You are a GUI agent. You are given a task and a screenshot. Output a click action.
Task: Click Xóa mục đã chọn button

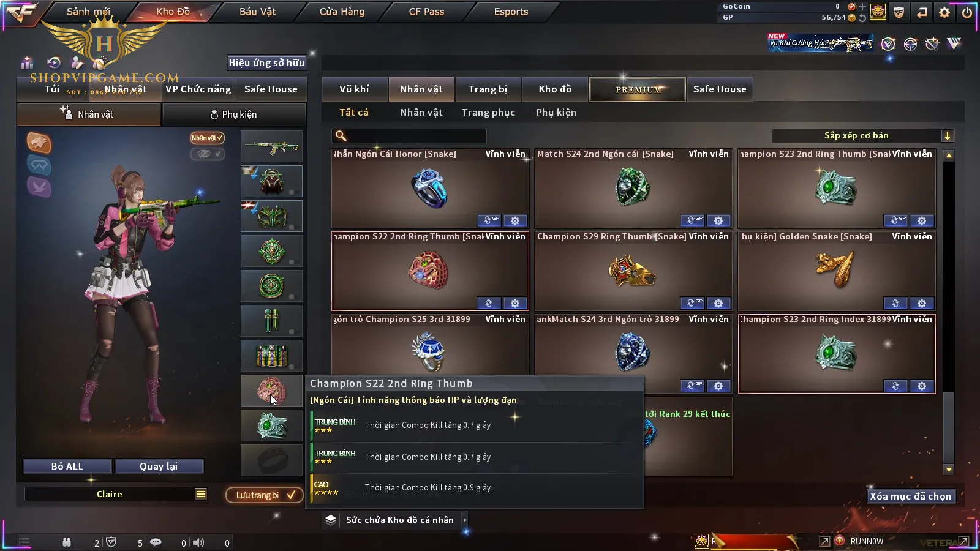(x=911, y=497)
